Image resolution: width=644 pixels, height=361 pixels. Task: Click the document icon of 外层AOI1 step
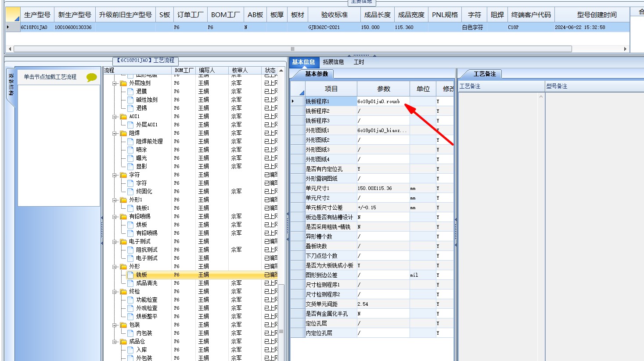coord(130,125)
